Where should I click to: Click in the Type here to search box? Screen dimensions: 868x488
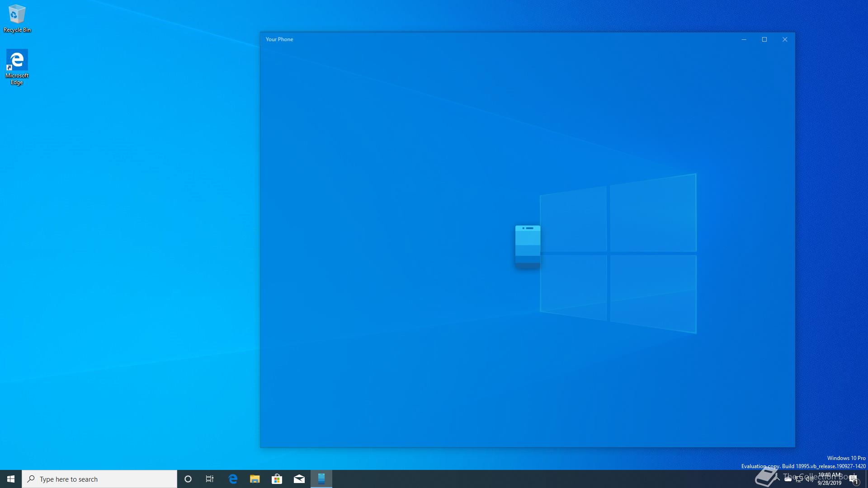tap(99, 479)
